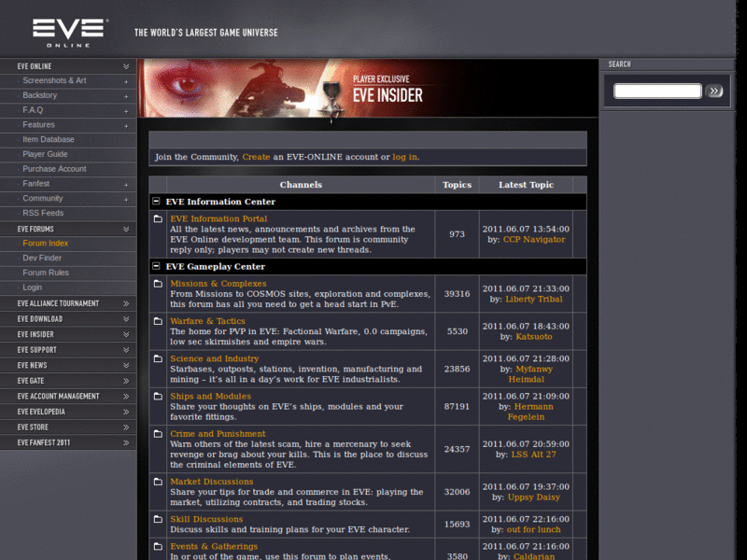This screenshot has height=560, width=747.
Task: View Uppsy Daisy profile link
Action: 533,497
